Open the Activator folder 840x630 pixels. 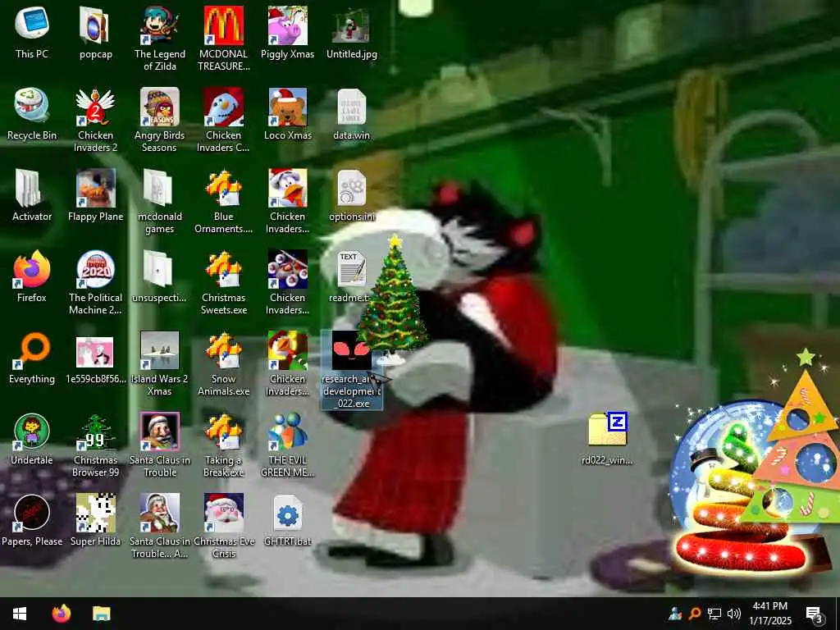coord(32,195)
